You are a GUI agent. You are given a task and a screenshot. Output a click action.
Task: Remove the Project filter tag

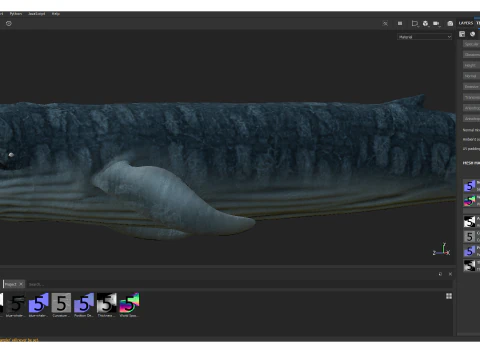[x=21, y=284]
